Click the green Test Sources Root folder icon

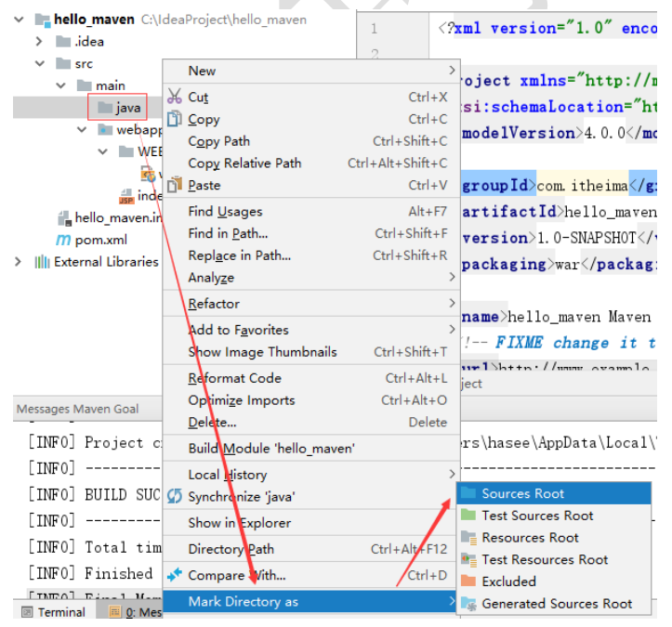click(x=468, y=515)
